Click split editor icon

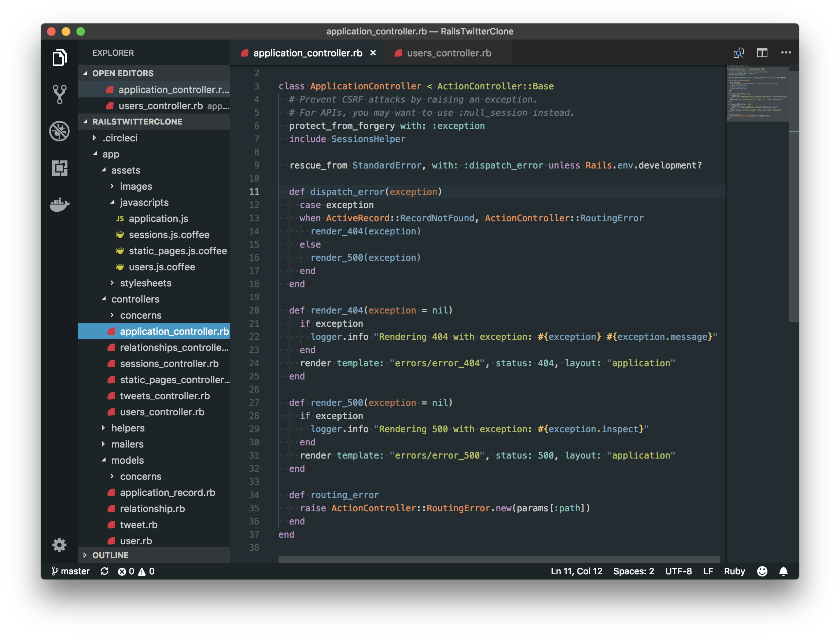[x=762, y=53]
